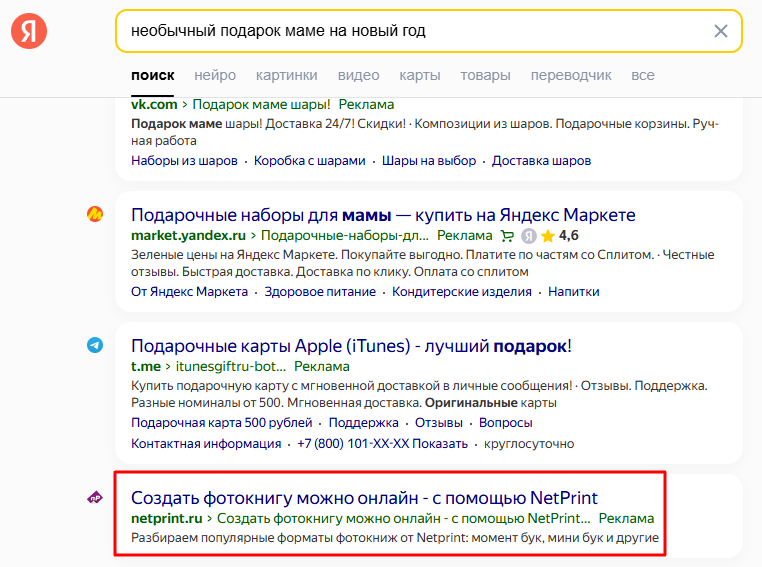Click the star rating icon 4,6
Image resolution: width=762 pixels, height=567 pixels.
tap(547, 236)
